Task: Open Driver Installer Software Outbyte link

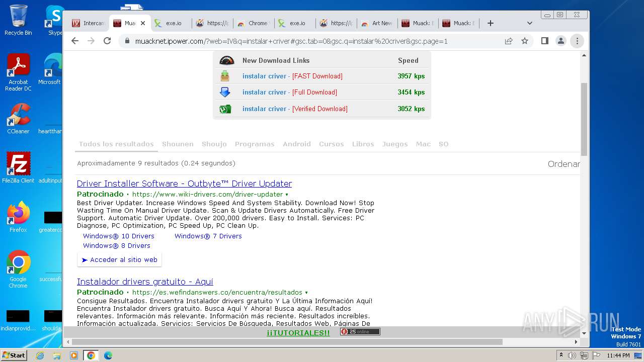Action: [x=184, y=184]
